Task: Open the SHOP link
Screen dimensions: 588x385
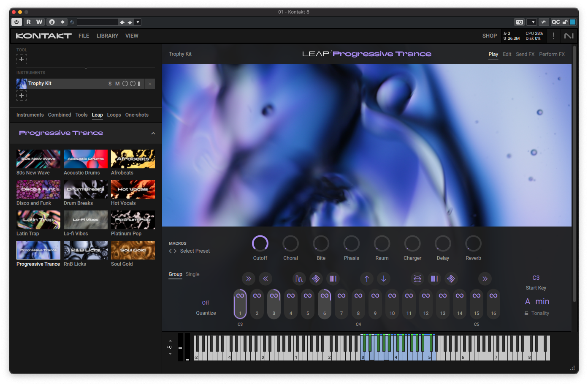Action: click(x=490, y=36)
